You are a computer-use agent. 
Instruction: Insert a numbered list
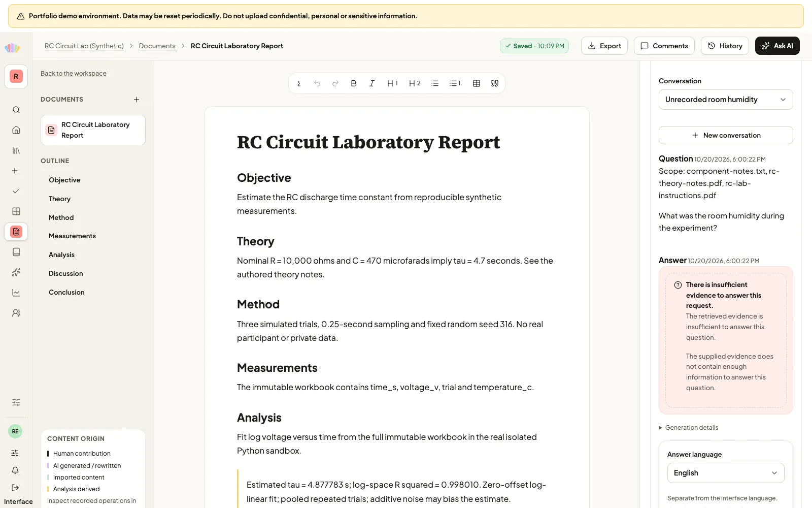456,83
